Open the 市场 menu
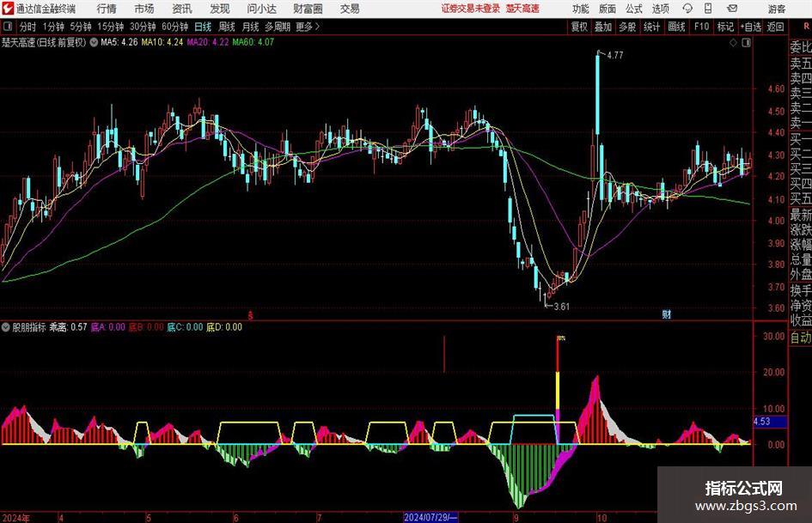This screenshot has width=812, height=523. point(144,9)
